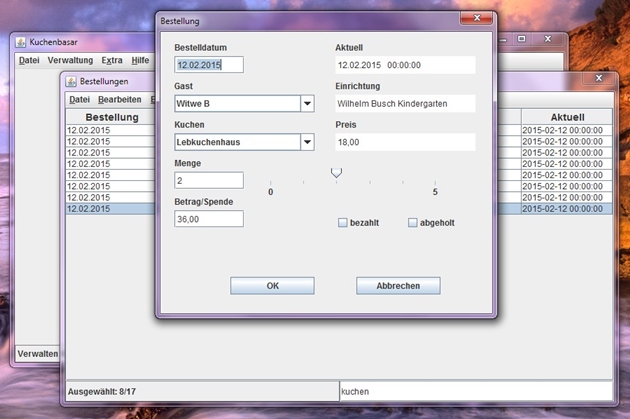630x419 pixels.
Task: Click the Java icon in Bestellungen title bar
Action: coord(72,81)
